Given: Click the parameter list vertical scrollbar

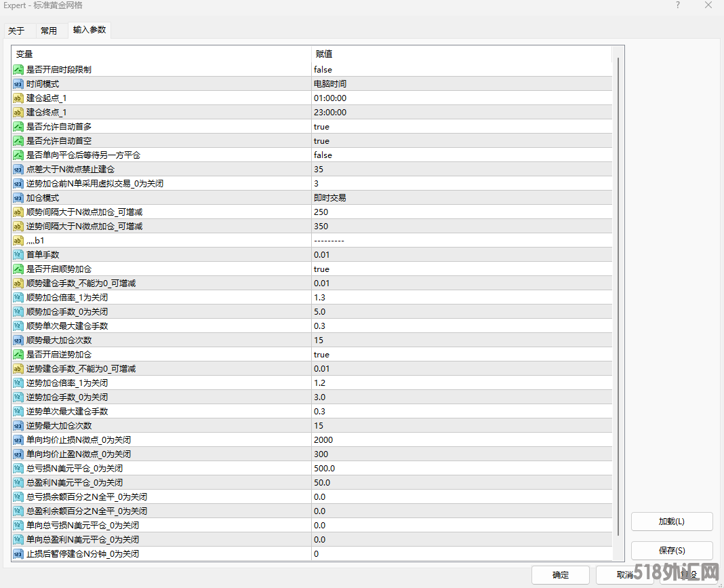Looking at the screenshot, I should pyautogui.click(x=618, y=297).
